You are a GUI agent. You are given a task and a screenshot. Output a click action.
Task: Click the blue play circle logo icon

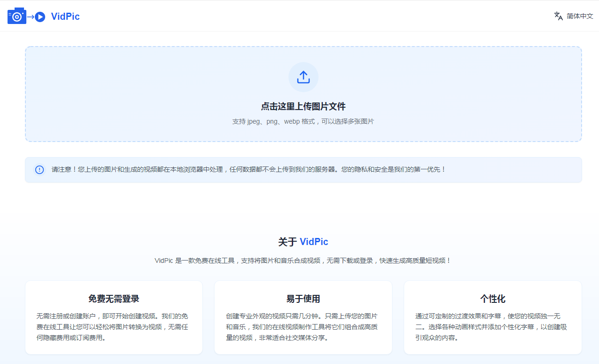click(x=40, y=17)
